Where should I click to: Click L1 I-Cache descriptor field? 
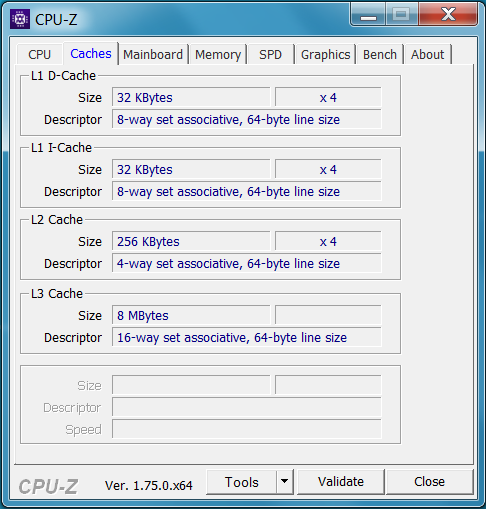[247, 192]
